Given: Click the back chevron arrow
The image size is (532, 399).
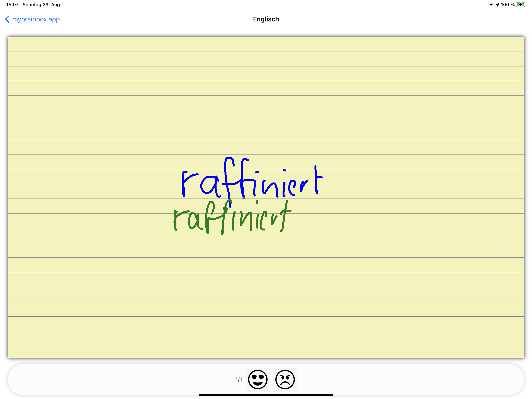Looking at the screenshot, I should [7, 19].
